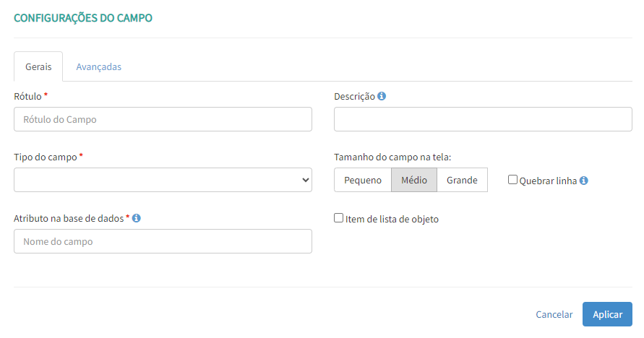Focus the Nome do campo input
The image size is (644, 338).
pyautogui.click(x=163, y=241)
